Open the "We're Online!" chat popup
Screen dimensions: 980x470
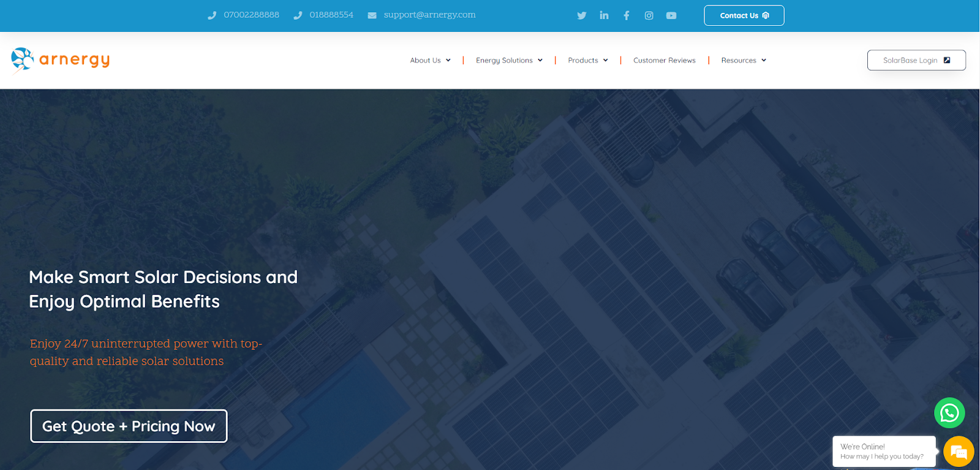click(x=884, y=451)
